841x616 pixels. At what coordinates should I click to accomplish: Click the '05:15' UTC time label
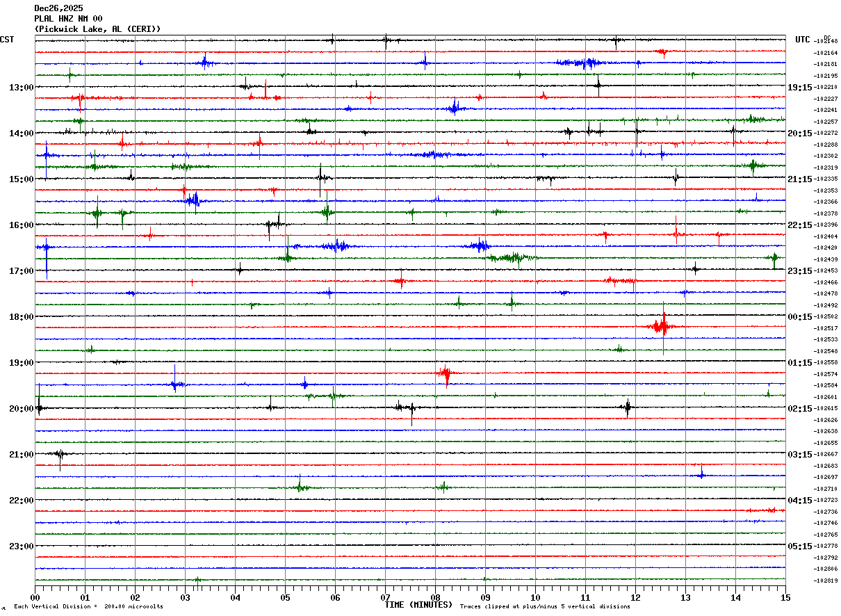pyautogui.click(x=800, y=546)
